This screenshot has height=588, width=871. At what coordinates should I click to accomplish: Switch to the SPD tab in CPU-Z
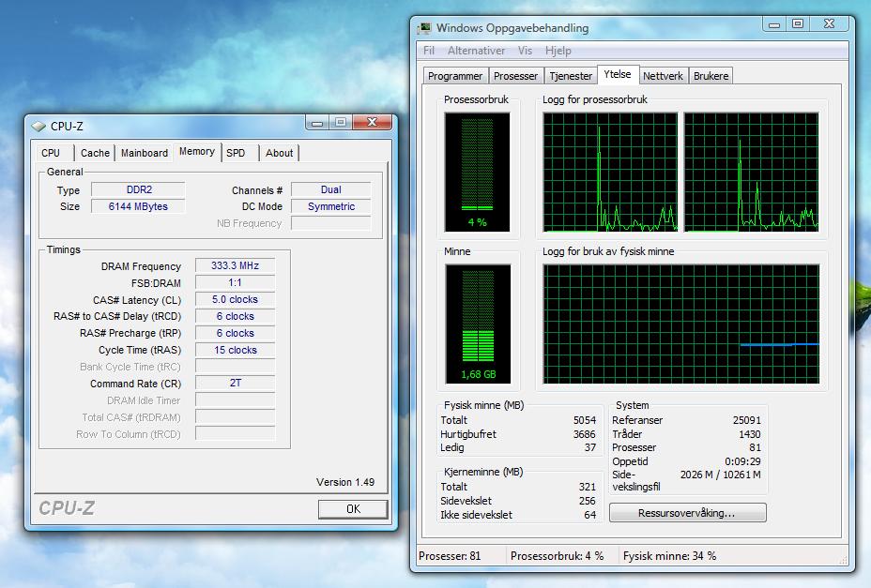point(236,153)
